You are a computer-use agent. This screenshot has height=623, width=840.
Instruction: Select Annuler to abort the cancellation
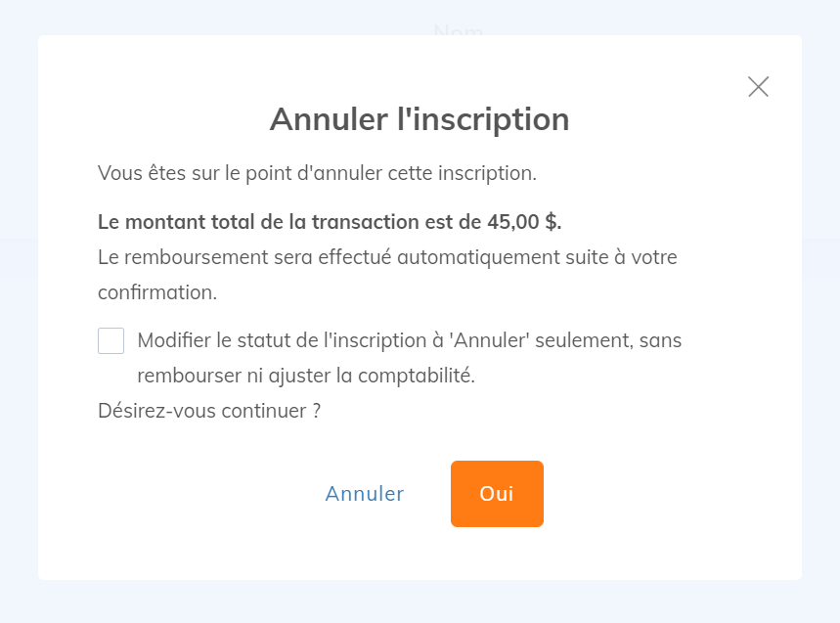364,493
